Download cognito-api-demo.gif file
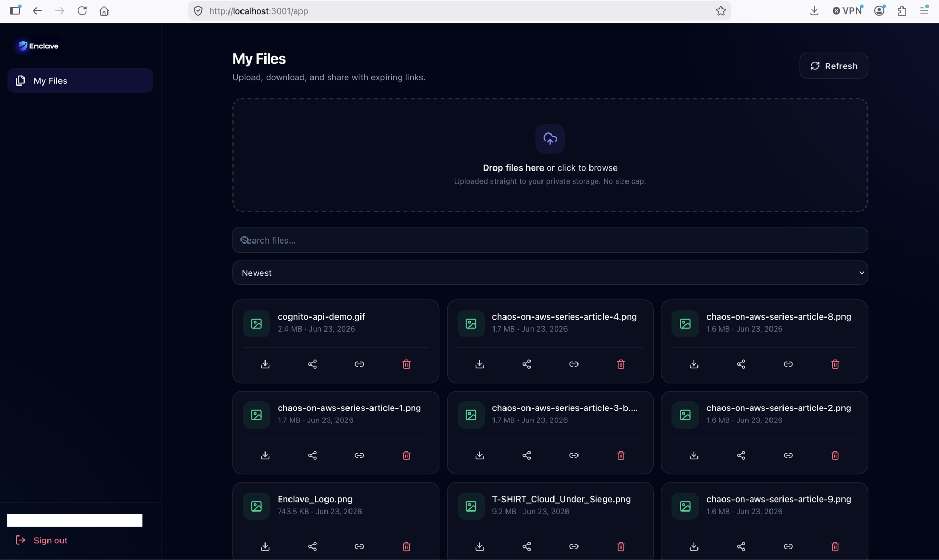The image size is (939, 560). coord(265,364)
